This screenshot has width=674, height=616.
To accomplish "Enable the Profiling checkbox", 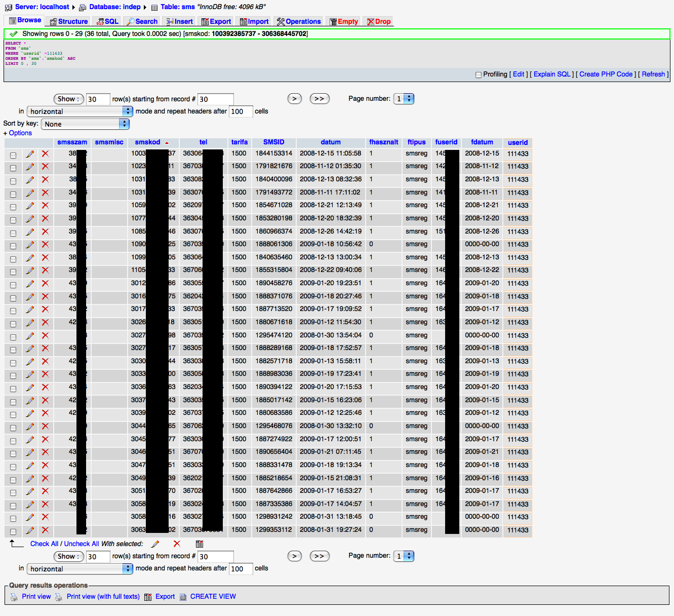I will tap(479, 74).
